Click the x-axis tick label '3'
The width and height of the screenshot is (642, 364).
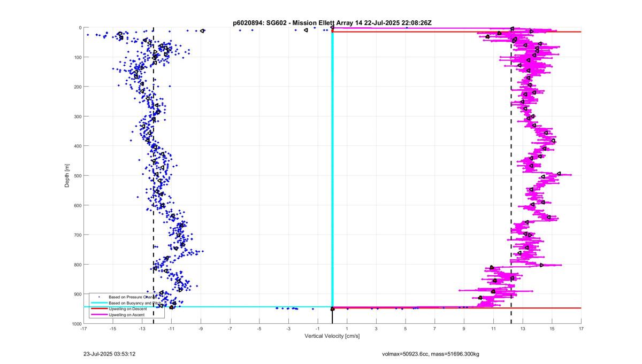pos(376,329)
